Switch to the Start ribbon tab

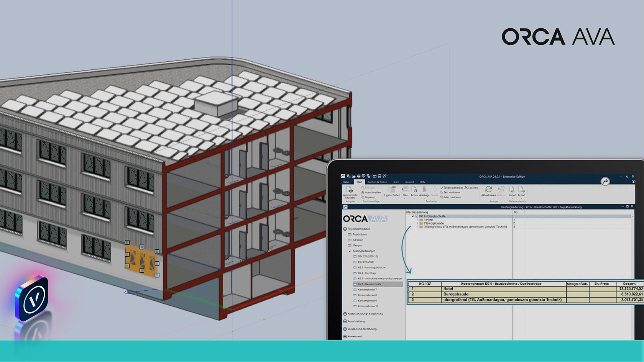tap(359, 182)
